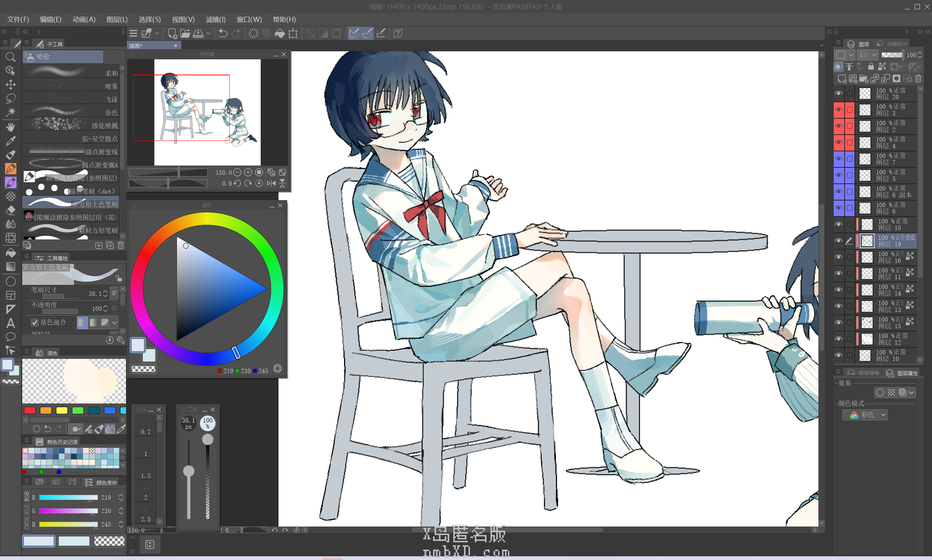
Task: Click the navigator zoom in icon
Action: (x=248, y=172)
